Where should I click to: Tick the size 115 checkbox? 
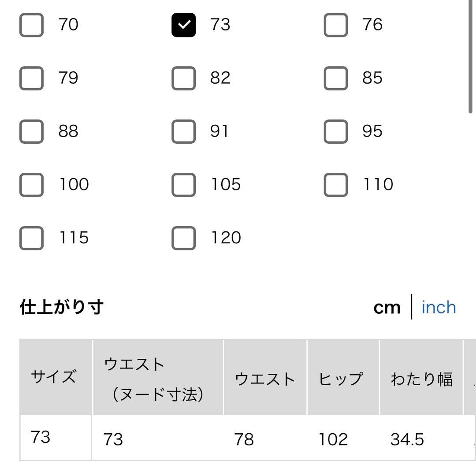click(x=31, y=238)
